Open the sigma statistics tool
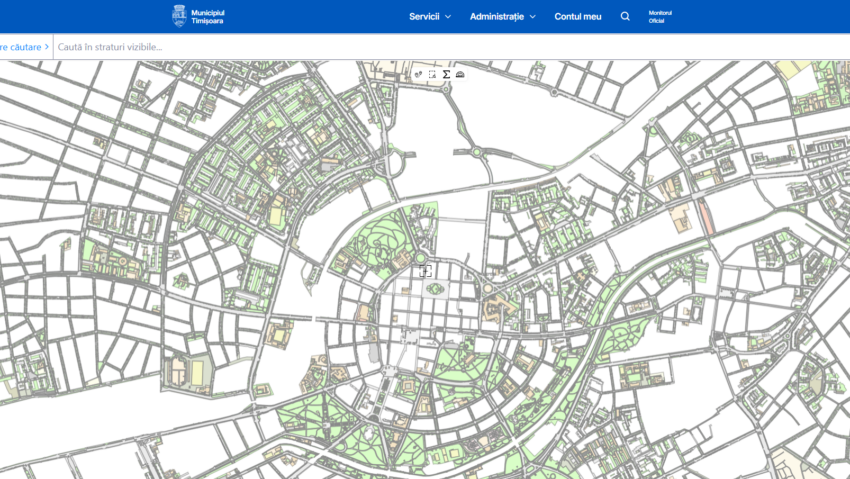Screen dimensions: 850x479 [446, 74]
